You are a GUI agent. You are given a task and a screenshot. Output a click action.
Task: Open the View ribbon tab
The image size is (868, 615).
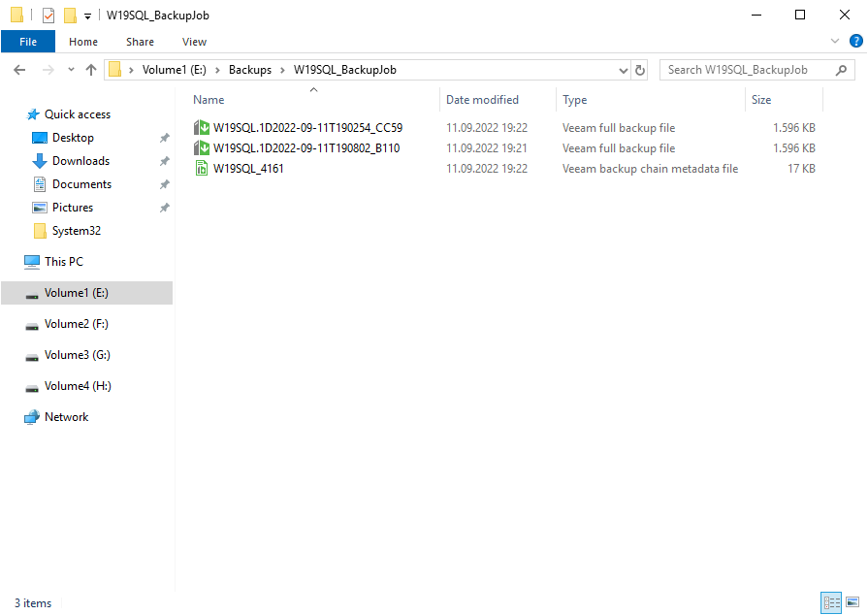click(x=194, y=42)
